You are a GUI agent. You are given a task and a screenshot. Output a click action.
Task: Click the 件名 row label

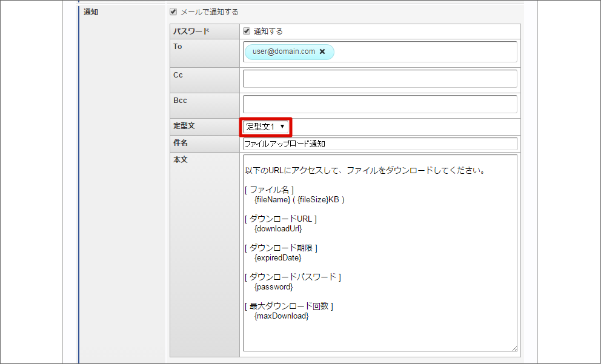click(181, 143)
